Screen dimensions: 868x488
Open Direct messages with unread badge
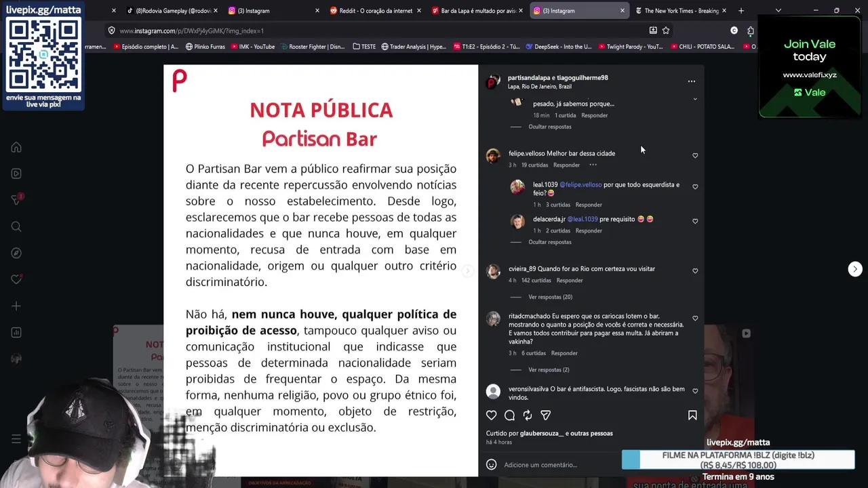(16, 200)
